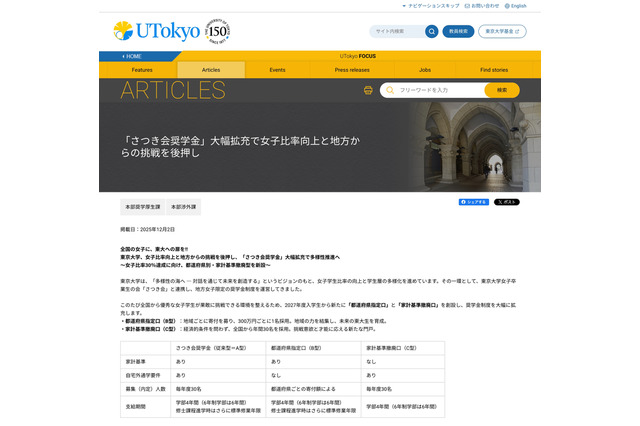Go back via the HOME link
The width and height of the screenshot is (640, 426).
pyautogui.click(x=132, y=56)
